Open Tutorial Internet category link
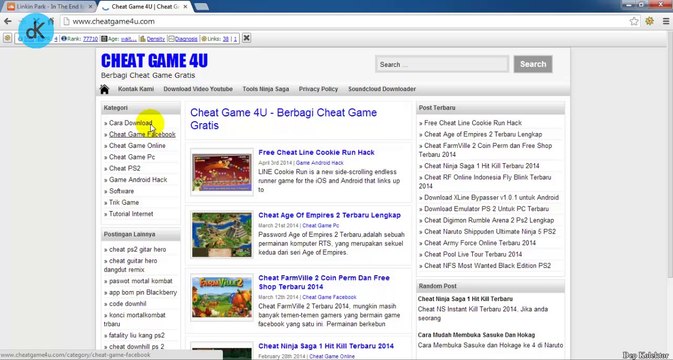The width and height of the screenshot is (673, 360). [x=131, y=214]
